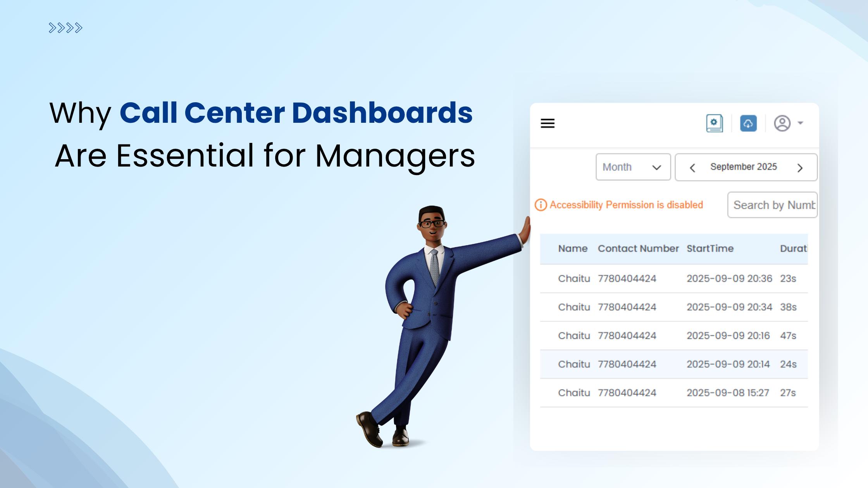Select the 2025-09-08 15:27 call row
The height and width of the screenshot is (488, 868).
click(x=673, y=393)
